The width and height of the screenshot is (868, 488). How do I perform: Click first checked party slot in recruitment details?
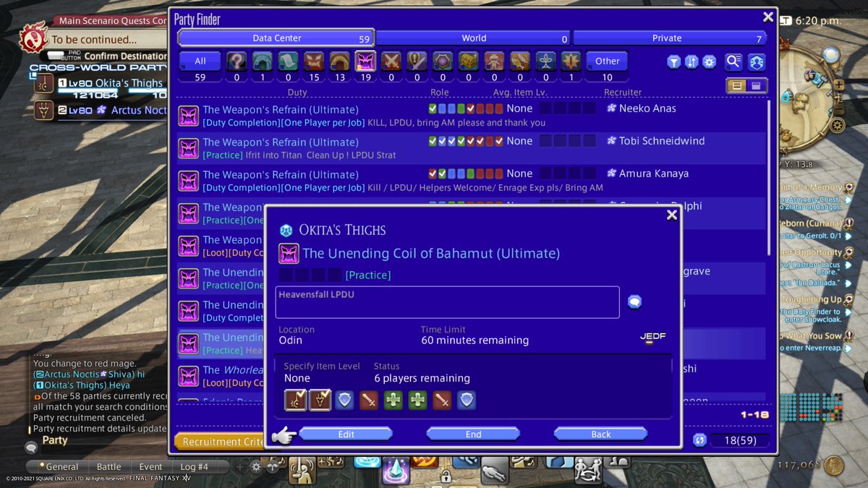pyautogui.click(x=295, y=400)
